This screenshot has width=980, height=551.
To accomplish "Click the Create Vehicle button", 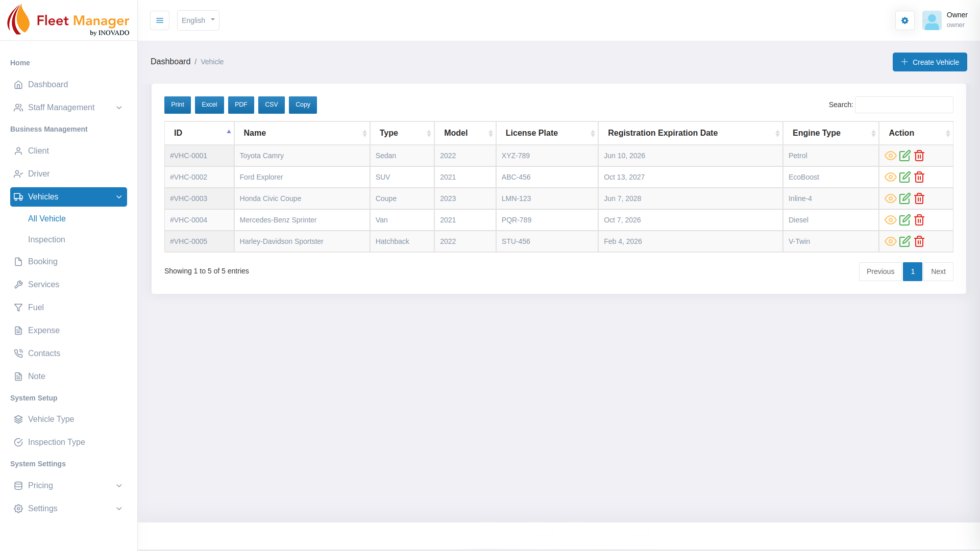I will 929,62.
